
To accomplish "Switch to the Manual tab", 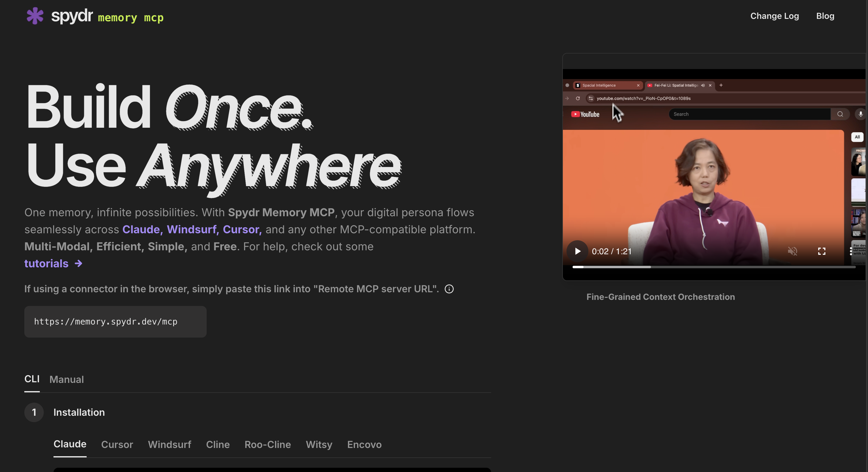I will [66, 380].
